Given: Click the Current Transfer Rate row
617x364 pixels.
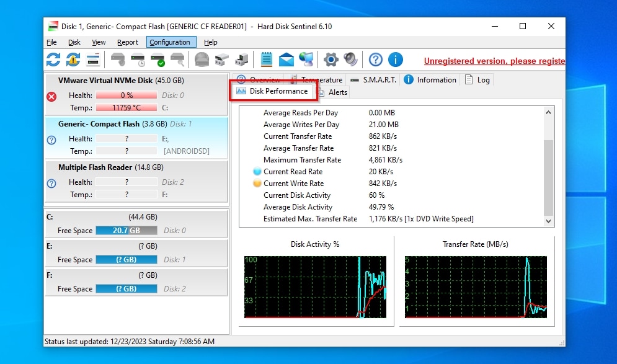Looking at the screenshot, I should coord(391,136).
